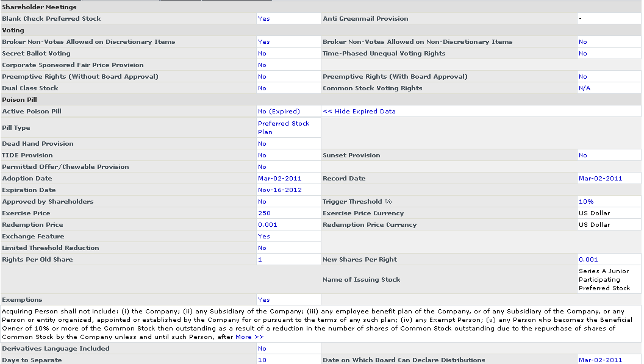Click Record Date 'Mar-02-2011' value
Image resolution: width=644 pixels, height=364 pixels.
pyautogui.click(x=601, y=178)
